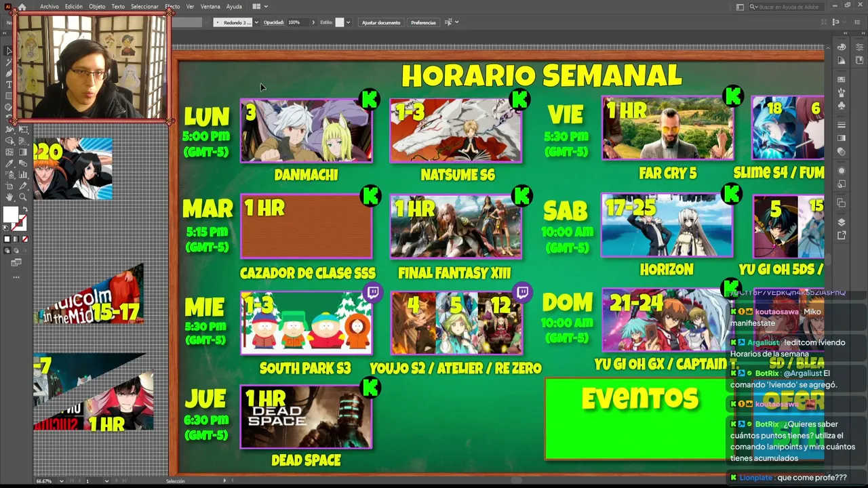Screen dimensions: 868x488
Task: Open the Texto menu
Action: [118, 7]
